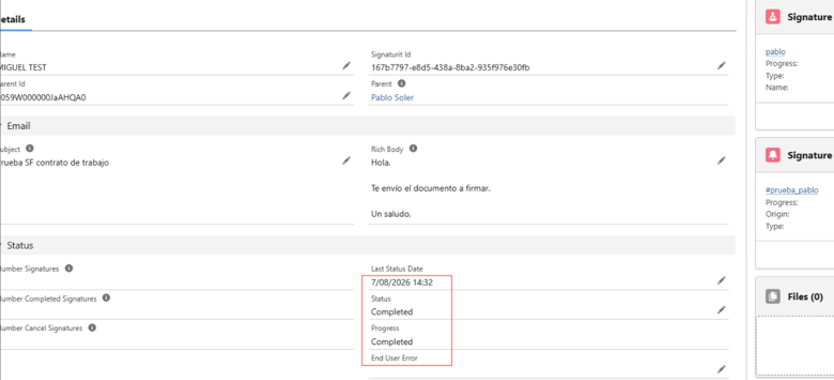Screen dimensions: 834x380
Task: Edit the Last Status Date with its pencil icon
Action: coord(721,280)
